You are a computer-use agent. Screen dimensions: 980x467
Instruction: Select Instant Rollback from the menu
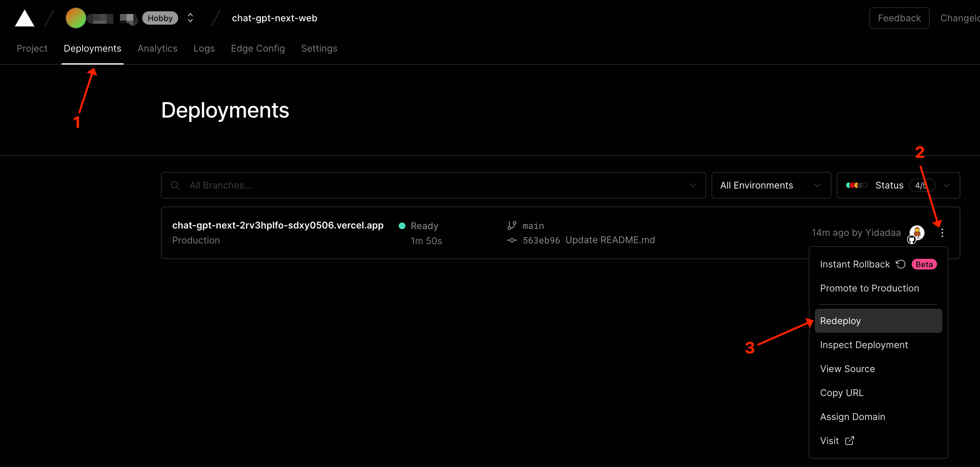[x=878, y=264]
